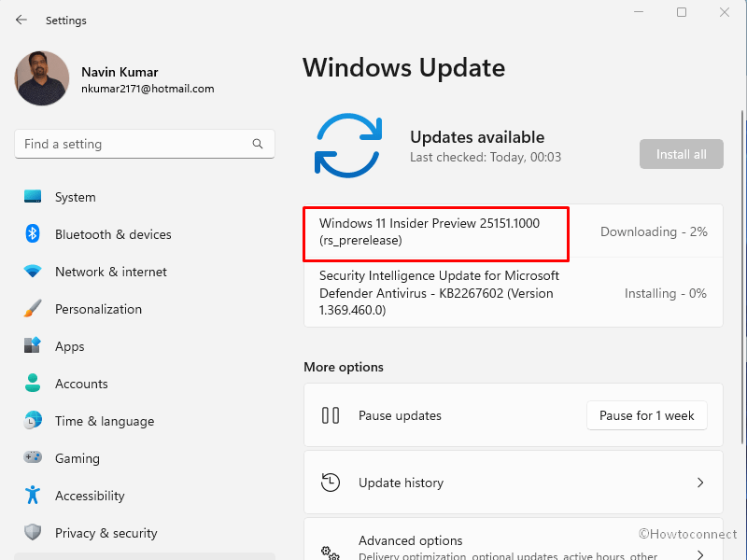Click the Downloading 2% progress entry

(654, 231)
